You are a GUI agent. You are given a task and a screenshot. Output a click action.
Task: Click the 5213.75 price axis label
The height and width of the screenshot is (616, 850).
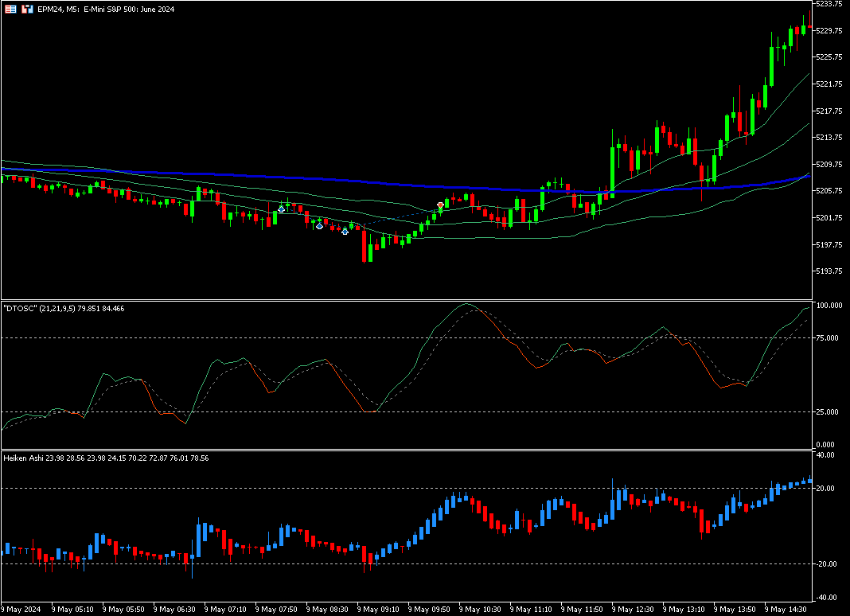tap(829, 137)
